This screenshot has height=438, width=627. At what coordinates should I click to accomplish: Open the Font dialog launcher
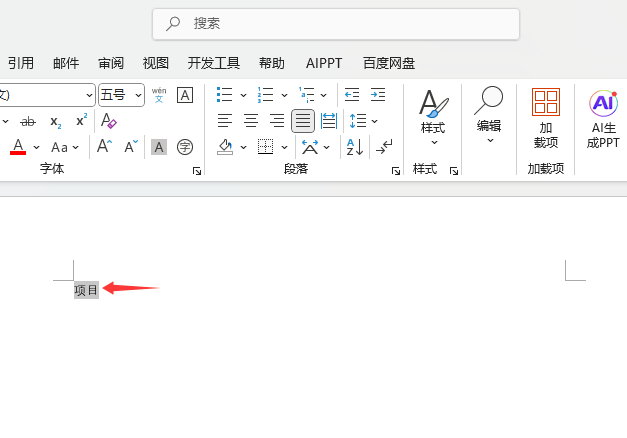(x=197, y=171)
